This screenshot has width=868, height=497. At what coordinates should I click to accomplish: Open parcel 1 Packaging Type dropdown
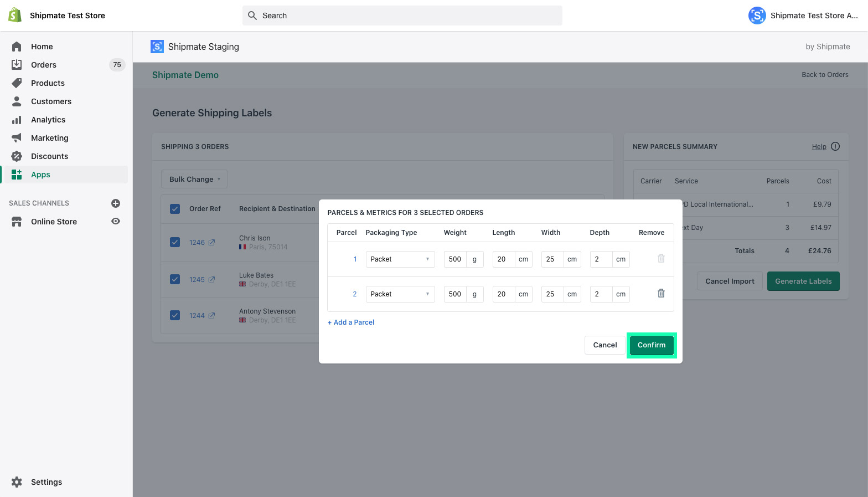[400, 259]
